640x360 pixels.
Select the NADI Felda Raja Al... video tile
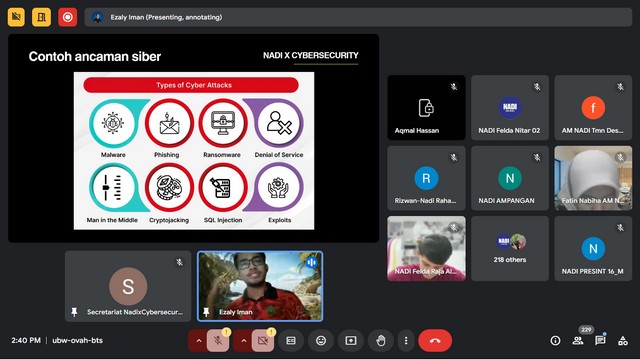click(x=426, y=249)
